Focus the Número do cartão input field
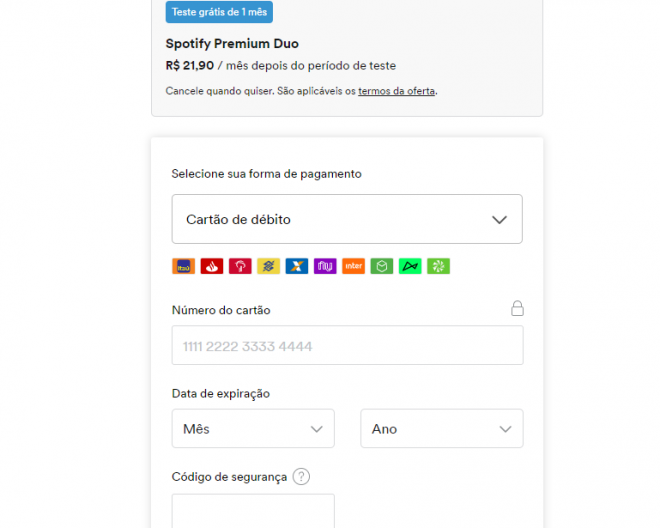Viewport: 660px width, 528px height. click(347, 345)
